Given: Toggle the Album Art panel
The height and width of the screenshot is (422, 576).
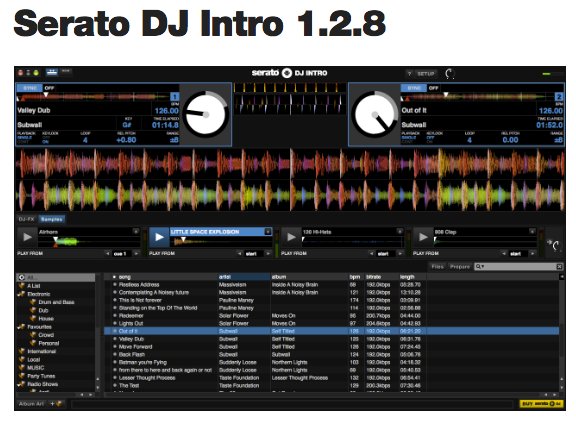Looking at the screenshot, I should (x=31, y=404).
